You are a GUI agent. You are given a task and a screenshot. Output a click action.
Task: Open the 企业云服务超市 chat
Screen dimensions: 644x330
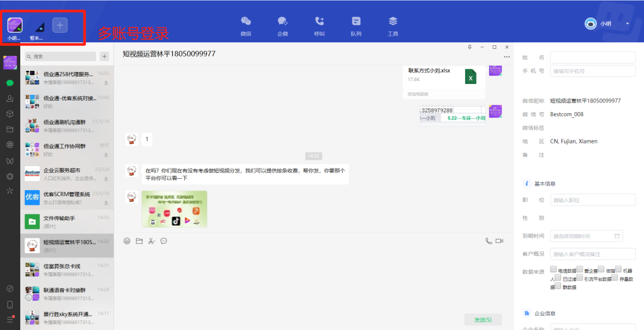tap(67, 173)
